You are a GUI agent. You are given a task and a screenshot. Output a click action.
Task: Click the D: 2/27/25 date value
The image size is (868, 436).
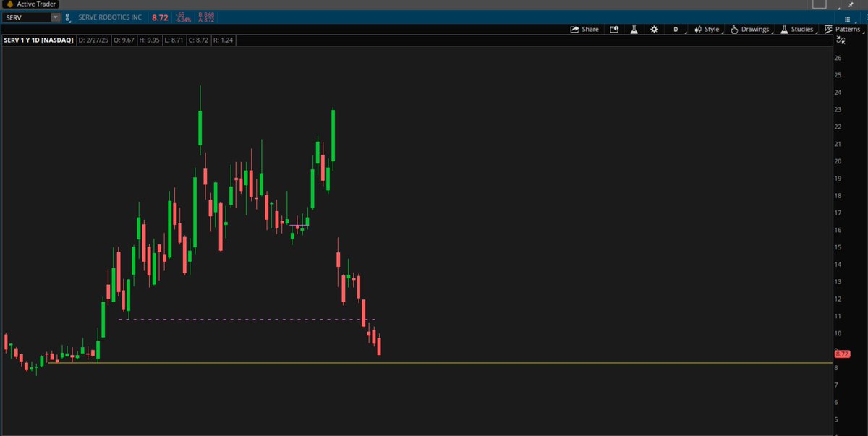[x=93, y=40]
